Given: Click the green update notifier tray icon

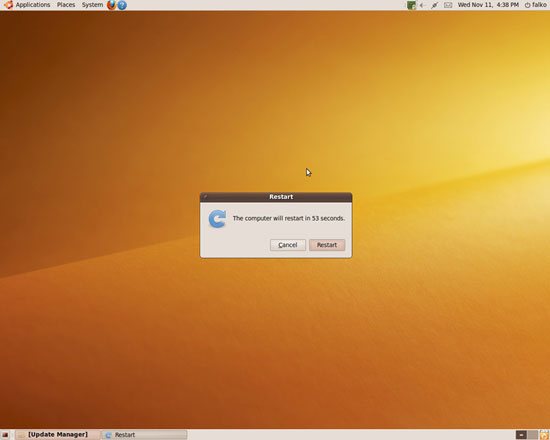Looking at the screenshot, I should [x=411, y=5].
